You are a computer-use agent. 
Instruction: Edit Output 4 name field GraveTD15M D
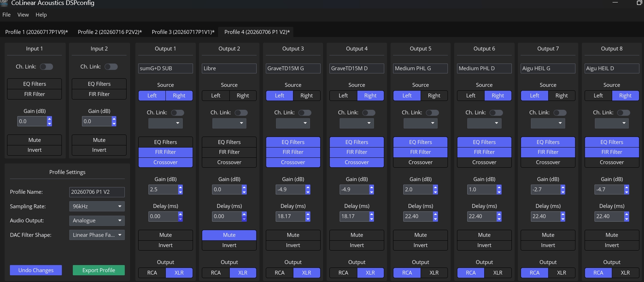click(357, 68)
